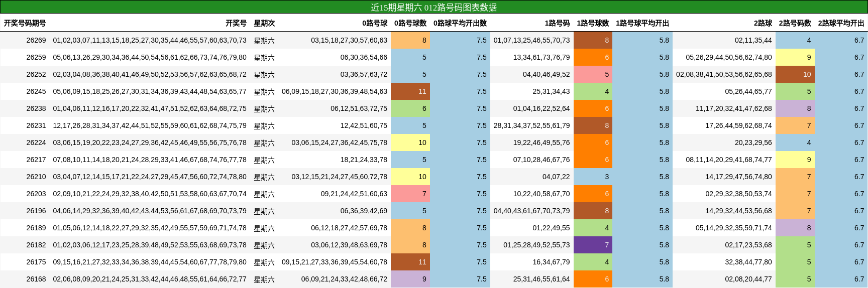Click period number 26231
Screen dimensions: 868x288
tap(36, 125)
